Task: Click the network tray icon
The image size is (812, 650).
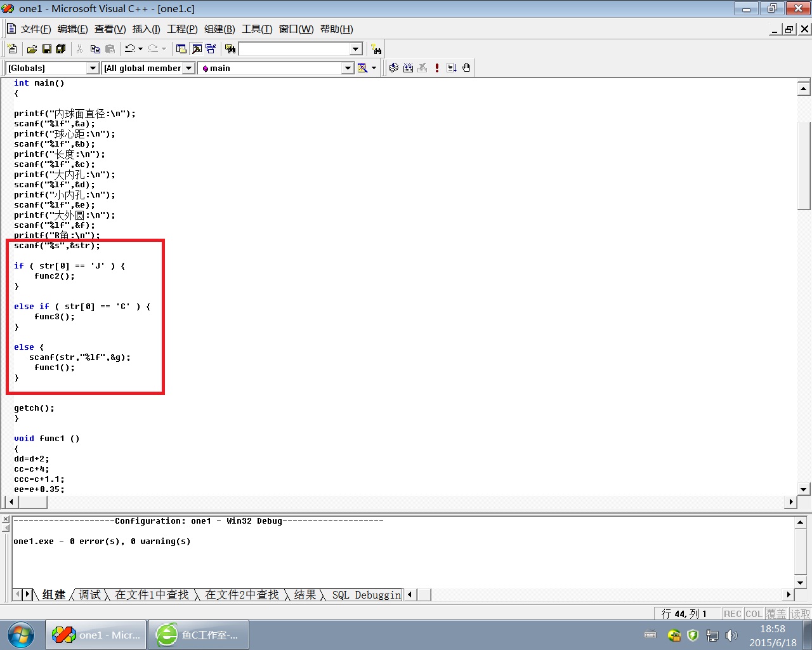Action: pyautogui.click(x=712, y=635)
